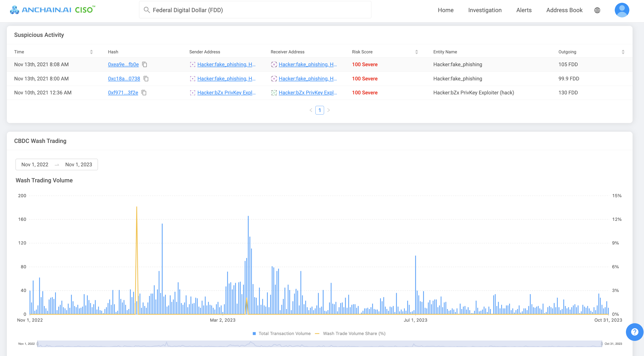Click the search magnifier icon
644x356 pixels.
(147, 10)
